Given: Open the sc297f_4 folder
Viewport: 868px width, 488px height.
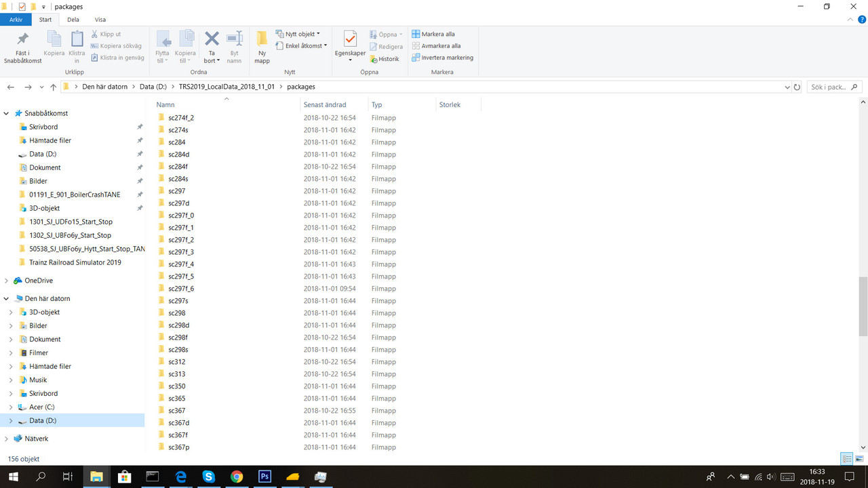Looking at the screenshot, I should pos(181,264).
